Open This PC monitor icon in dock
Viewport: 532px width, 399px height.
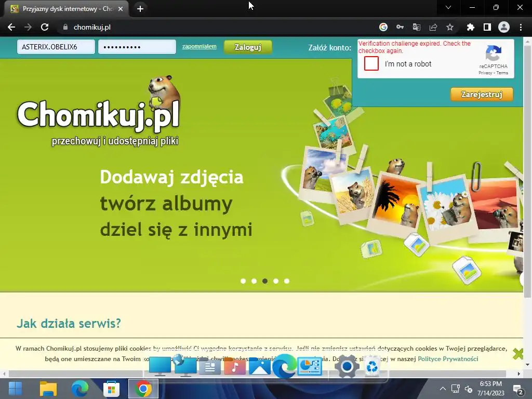point(160,366)
